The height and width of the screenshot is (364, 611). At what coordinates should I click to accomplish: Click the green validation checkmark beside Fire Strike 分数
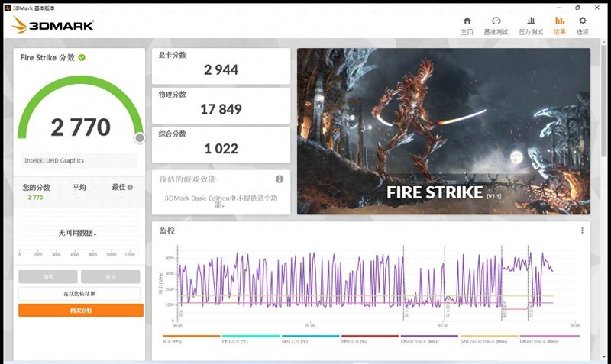click(82, 57)
